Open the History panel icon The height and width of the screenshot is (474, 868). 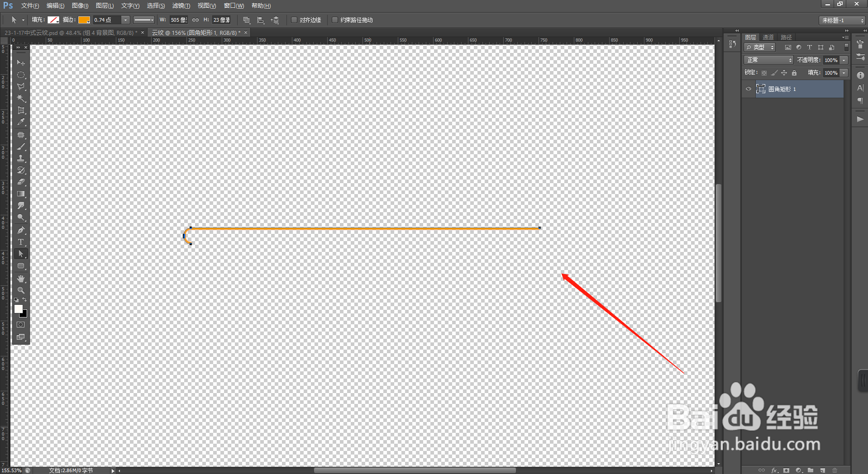(x=732, y=44)
